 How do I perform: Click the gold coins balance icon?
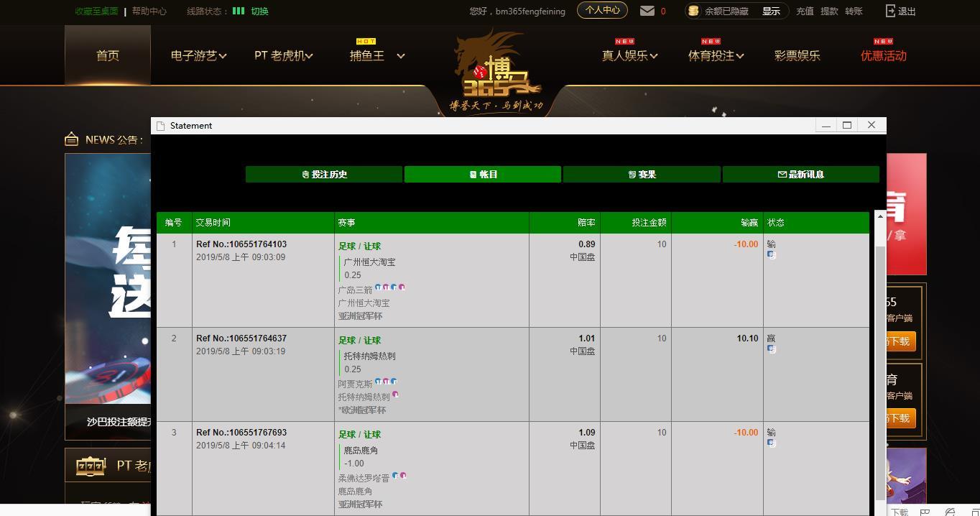[693, 11]
